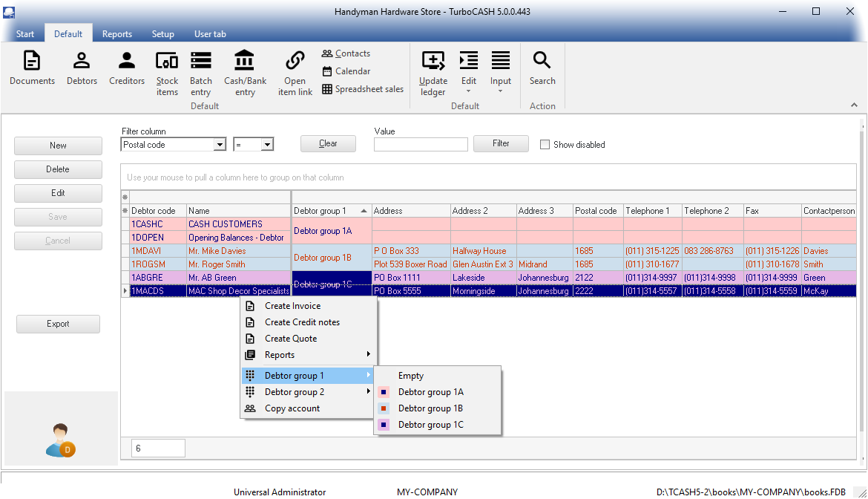Open the Documents ribbon icon
The height and width of the screenshot is (499, 868).
tap(32, 68)
